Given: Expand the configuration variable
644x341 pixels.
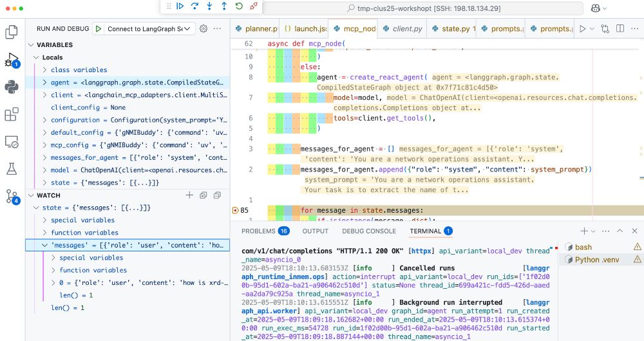Looking at the screenshot, I should 45,120.
